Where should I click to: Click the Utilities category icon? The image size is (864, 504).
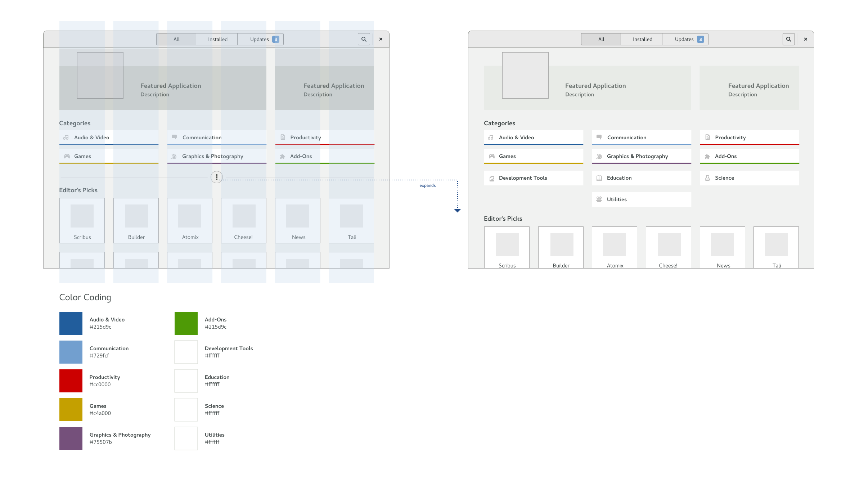(x=599, y=199)
